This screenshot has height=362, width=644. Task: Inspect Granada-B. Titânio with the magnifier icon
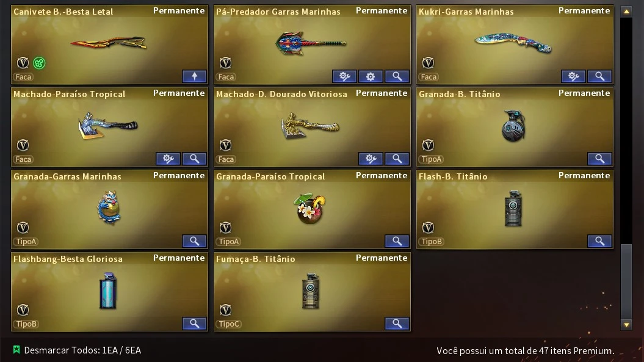pos(599,159)
